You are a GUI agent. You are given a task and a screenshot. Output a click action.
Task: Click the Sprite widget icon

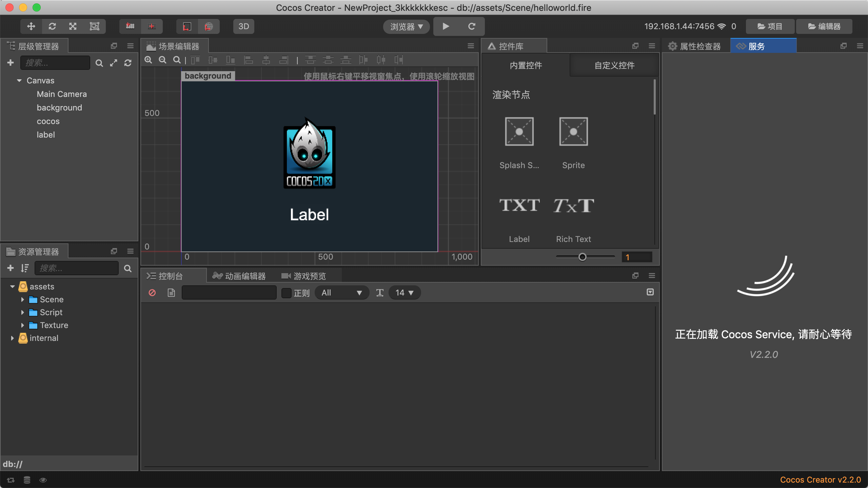coord(573,132)
